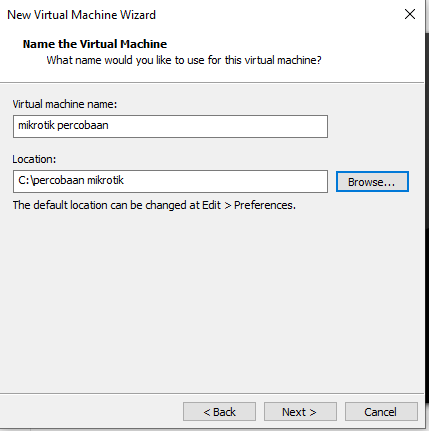The height and width of the screenshot is (431, 429).
Task: Click the 'New Virtual Machine Wizard' title bar
Action: [x=81, y=15]
